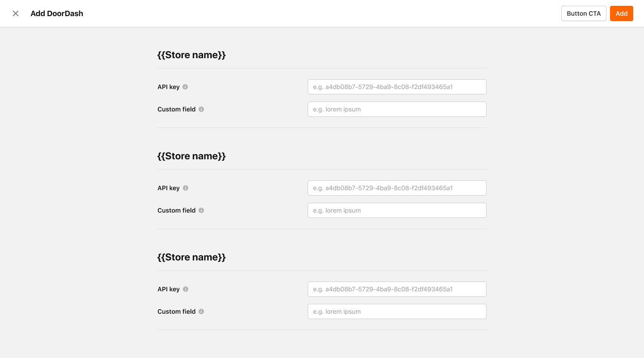Focus the third store's API key input
This screenshot has width=644, height=358.
point(397,289)
